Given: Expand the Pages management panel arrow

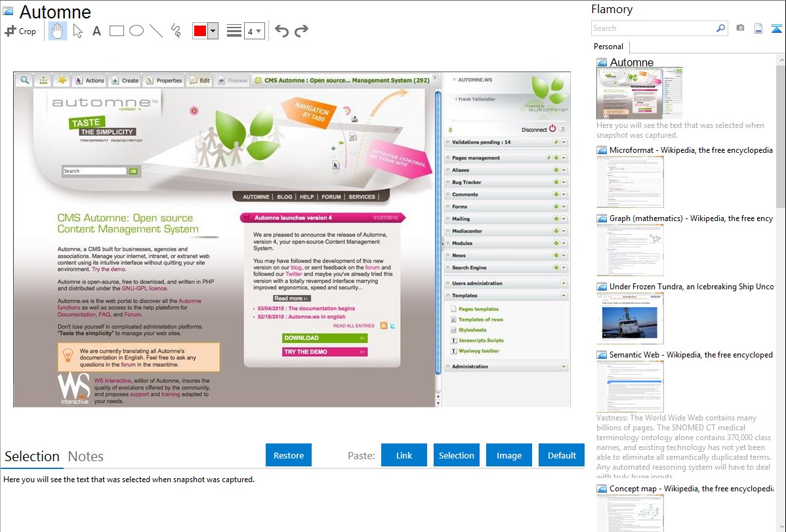Looking at the screenshot, I should tap(564, 158).
